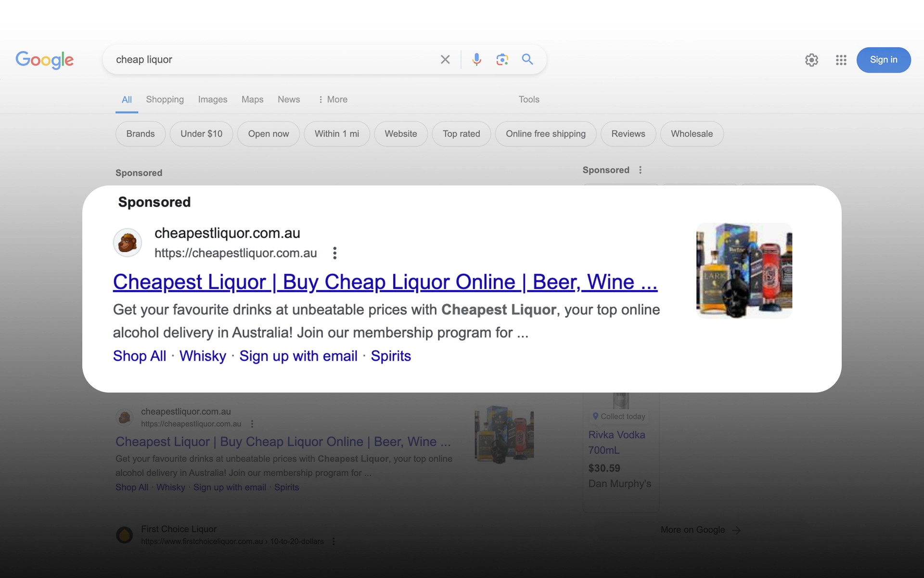
Task: Open the highlighted 'Whisky' sitelink
Action: tap(203, 356)
